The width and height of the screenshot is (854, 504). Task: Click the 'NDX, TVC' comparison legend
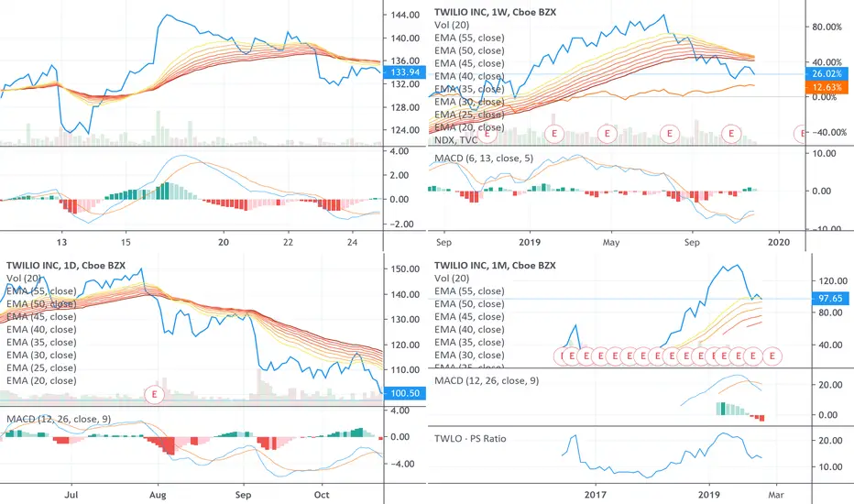click(x=456, y=140)
